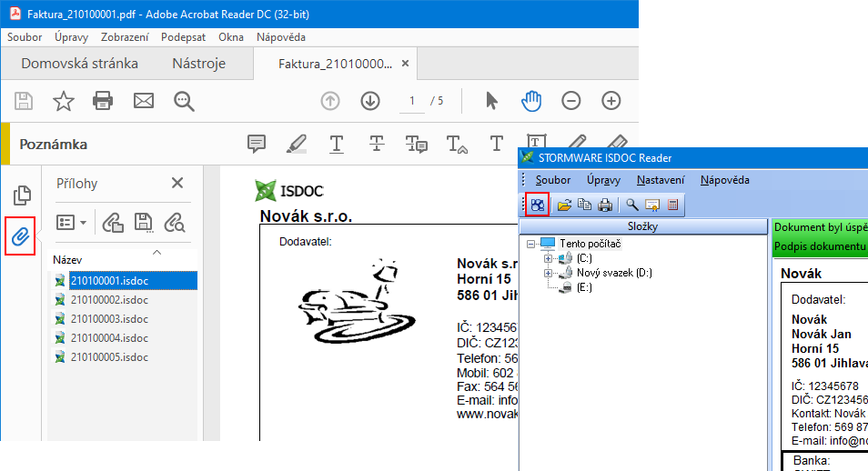Viewport: 868px width, 471px height.
Task: Close the Faktura_21010000 tab
Action: coord(405,64)
